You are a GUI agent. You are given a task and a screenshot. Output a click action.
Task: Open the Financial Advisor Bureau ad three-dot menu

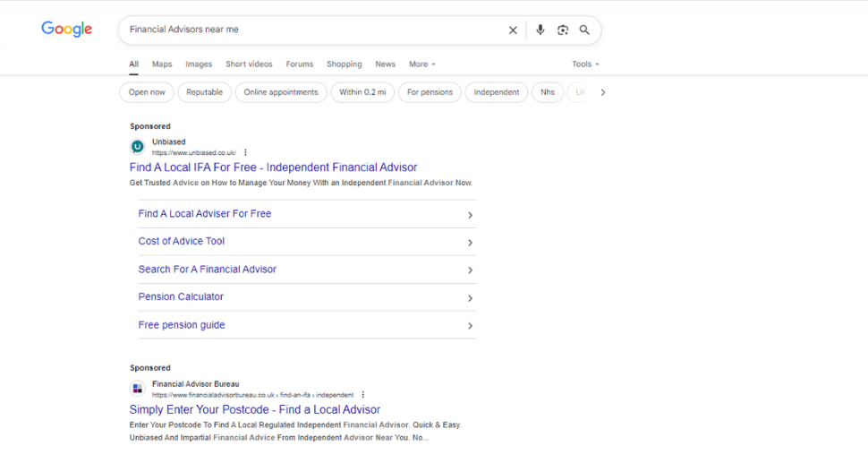pyautogui.click(x=363, y=395)
